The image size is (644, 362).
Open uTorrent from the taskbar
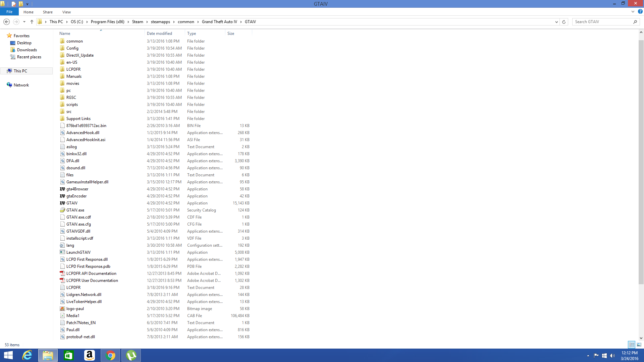coord(131,355)
